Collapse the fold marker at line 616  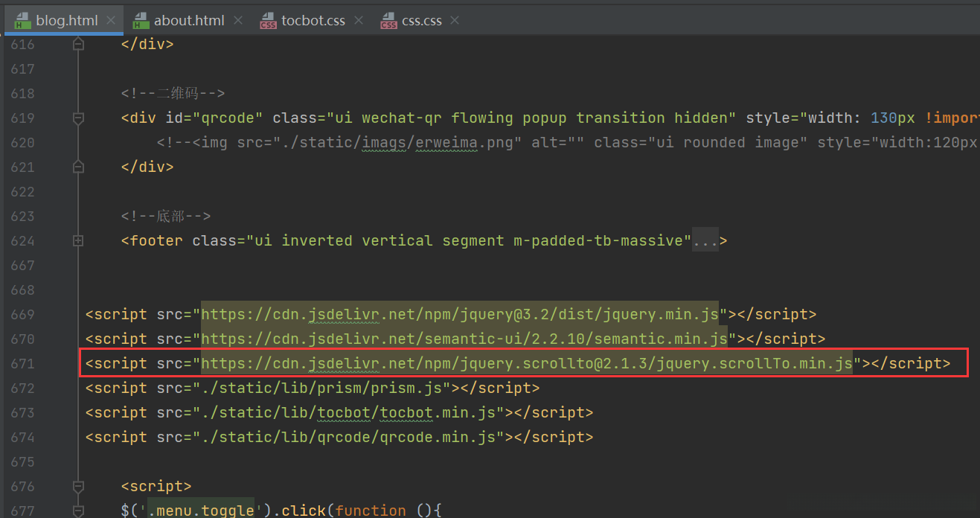tap(78, 44)
